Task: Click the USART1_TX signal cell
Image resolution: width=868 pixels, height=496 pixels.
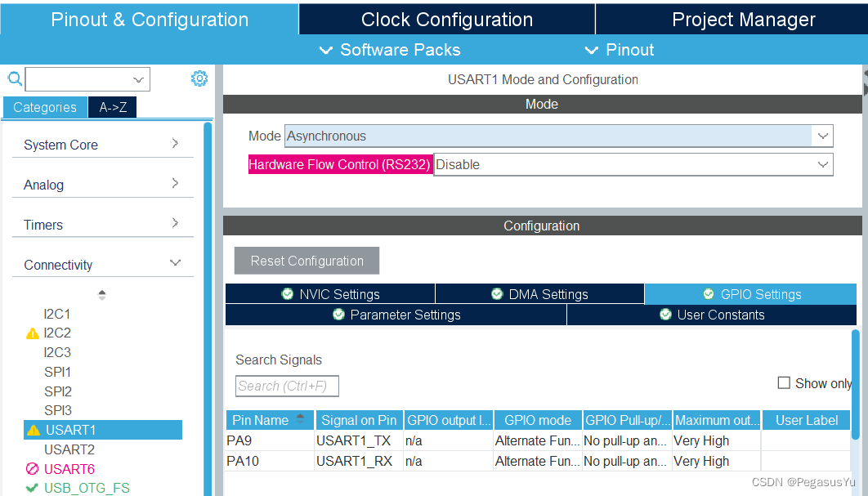Action: coord(359,440)
